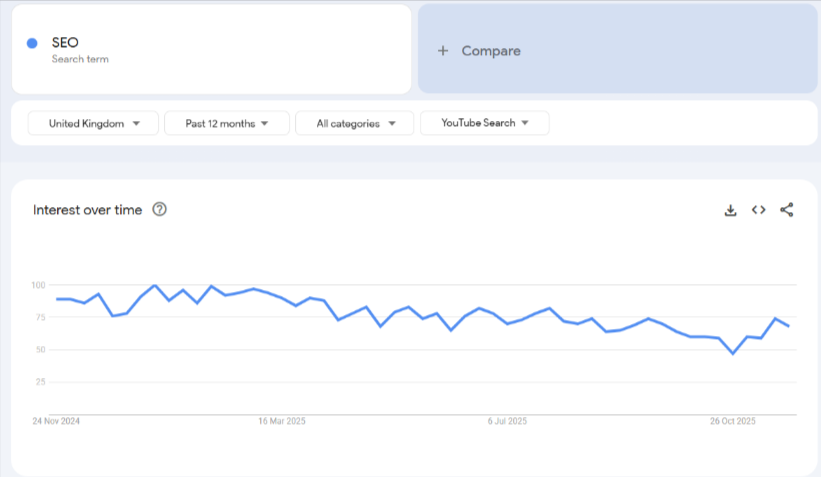Open the embed code icon
This screenshot has height=477, width=821.
759,210
